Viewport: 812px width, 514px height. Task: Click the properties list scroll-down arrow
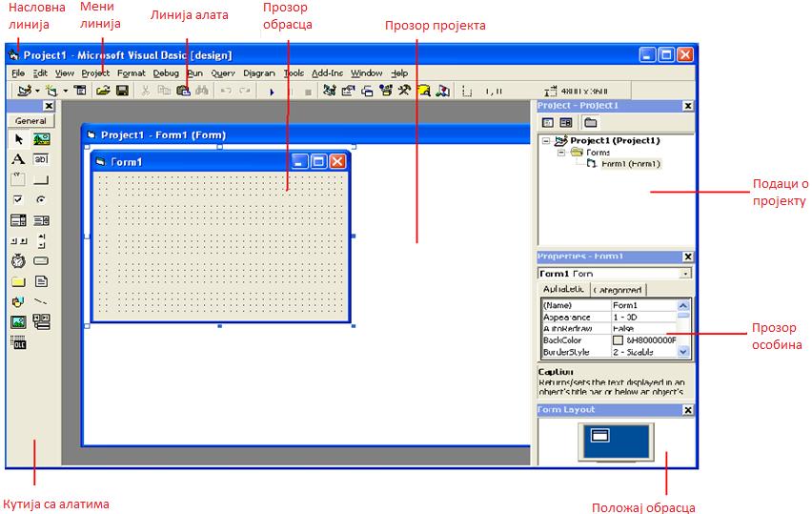point(683,352)
